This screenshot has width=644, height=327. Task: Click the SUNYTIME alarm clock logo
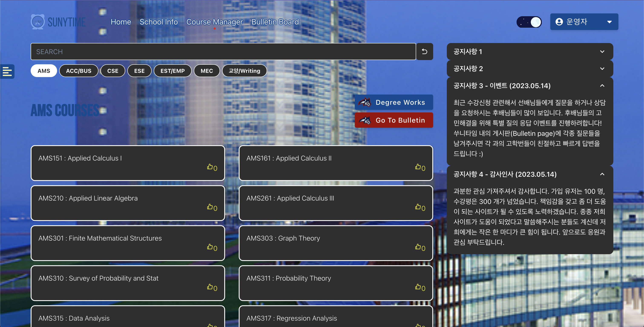pos(38,22)
